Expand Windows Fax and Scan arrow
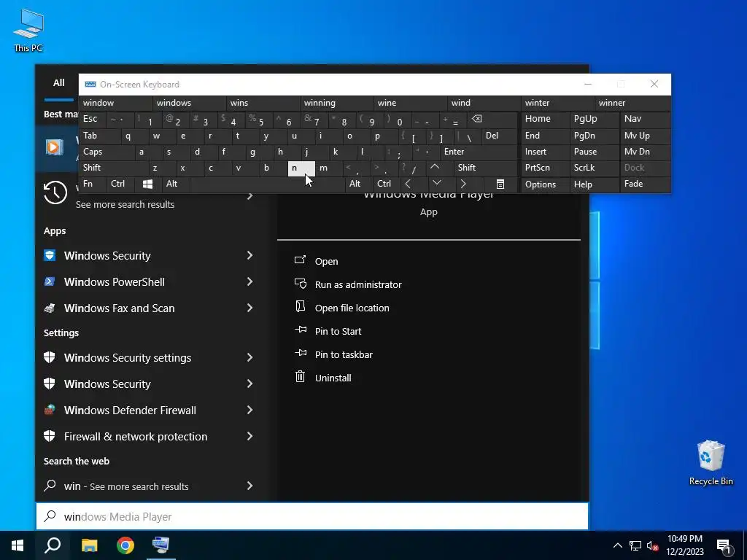The image size is (747, 560). 249,308
